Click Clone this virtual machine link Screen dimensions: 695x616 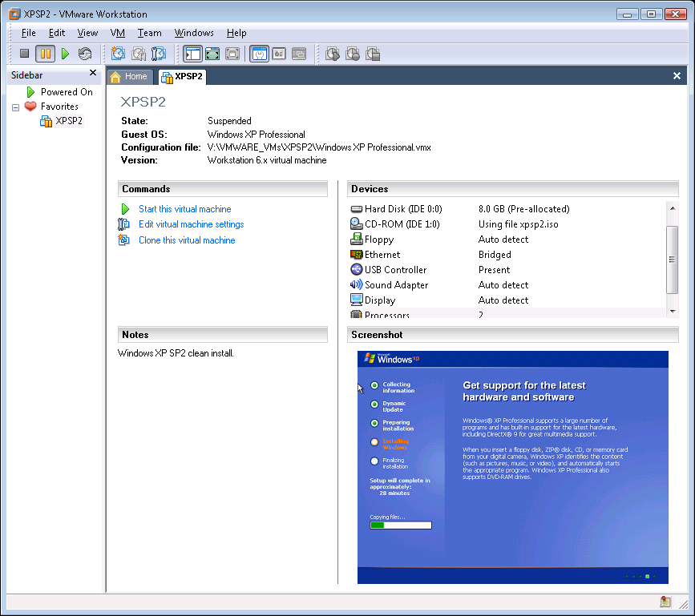tap(187, 240)
